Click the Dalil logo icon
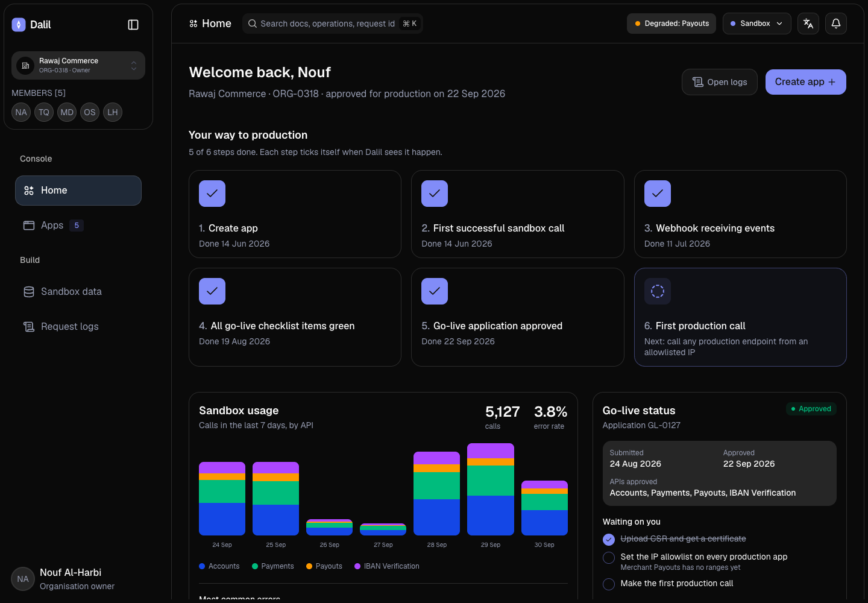This screenshot has width=868, height=603. pyautogui.click(x=19, y=25)
